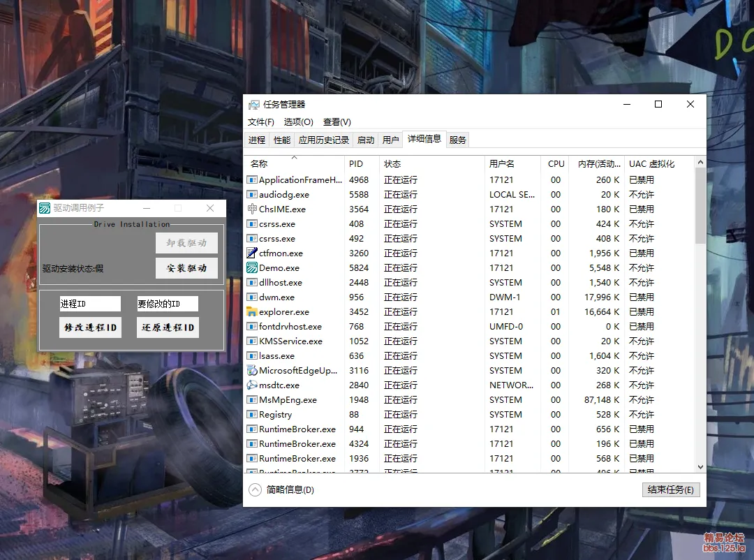Click the Demo.exe process icon

252,267
